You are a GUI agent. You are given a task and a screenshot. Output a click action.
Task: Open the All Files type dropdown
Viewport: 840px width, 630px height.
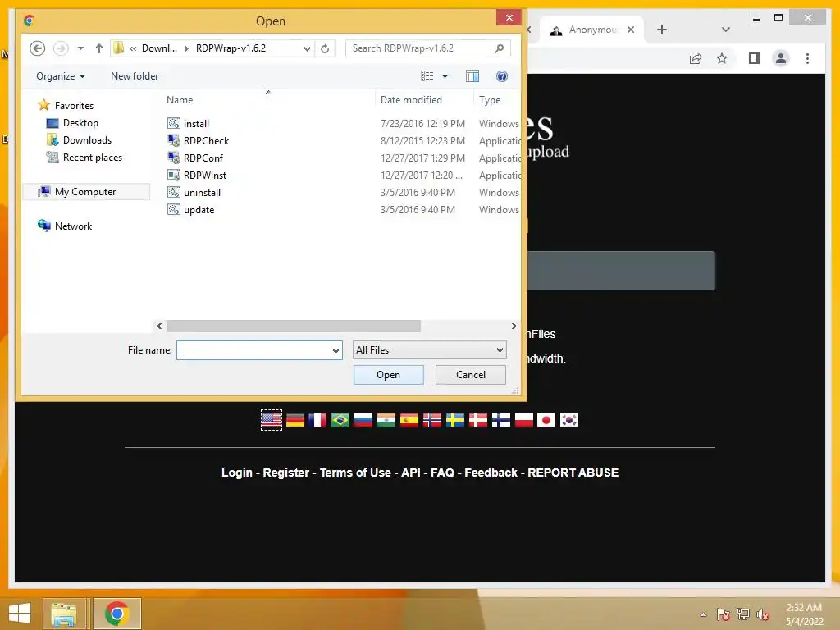[x=430, y=349]
